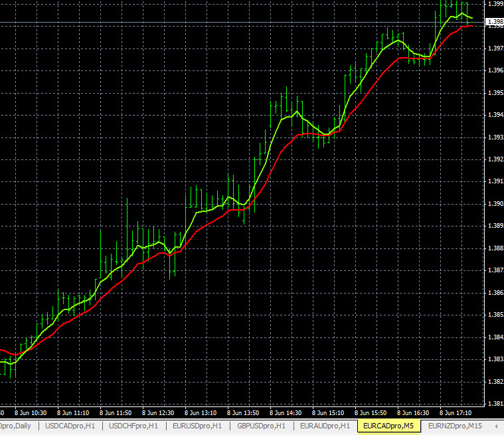The height and width of the screenshot is (435, 504).
Task: Click the 8 Jun 14:30 time label
Action: coord(288,412)
